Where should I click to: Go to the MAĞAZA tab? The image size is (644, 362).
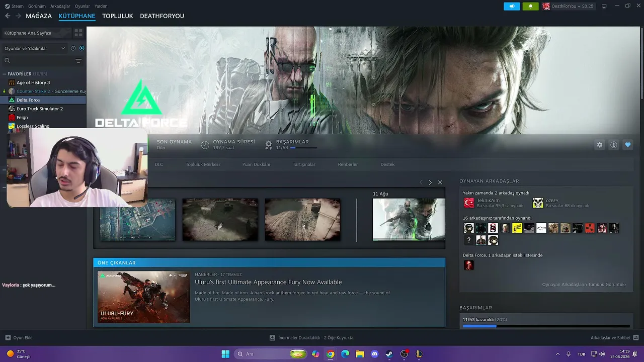click(39, 16)
